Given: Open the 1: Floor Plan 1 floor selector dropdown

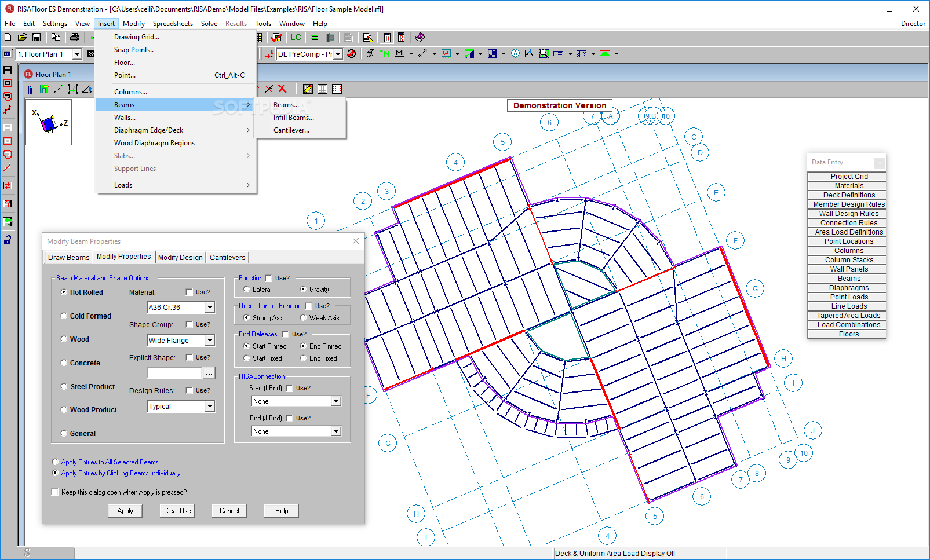Looking at the screenshot, I should tap(76, 54).
